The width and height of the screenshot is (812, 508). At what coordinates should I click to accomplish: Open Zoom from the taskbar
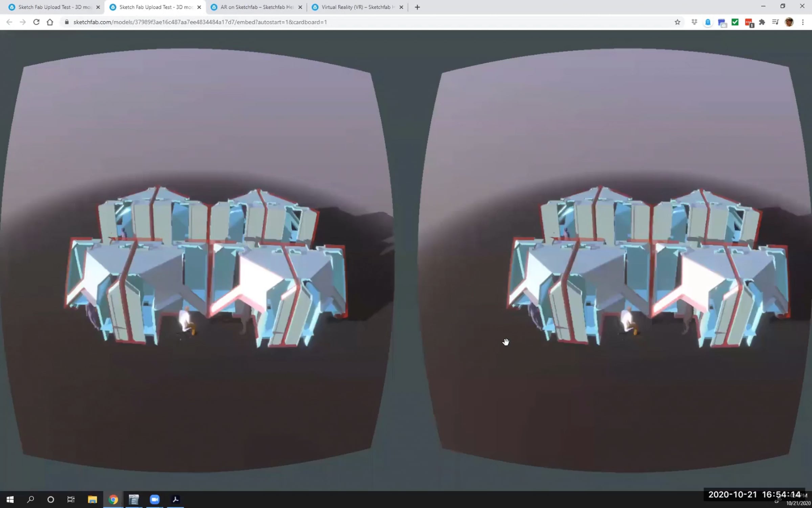coord(155,499)
